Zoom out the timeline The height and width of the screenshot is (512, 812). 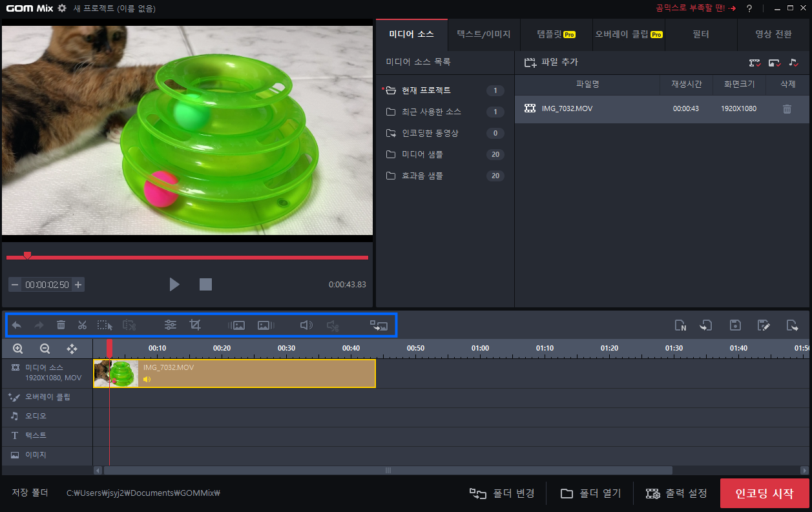coord(45,349)
